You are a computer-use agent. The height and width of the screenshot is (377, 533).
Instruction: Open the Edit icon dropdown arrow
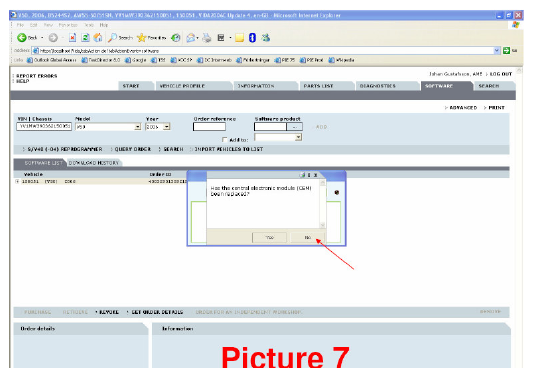tap(230, 38)
